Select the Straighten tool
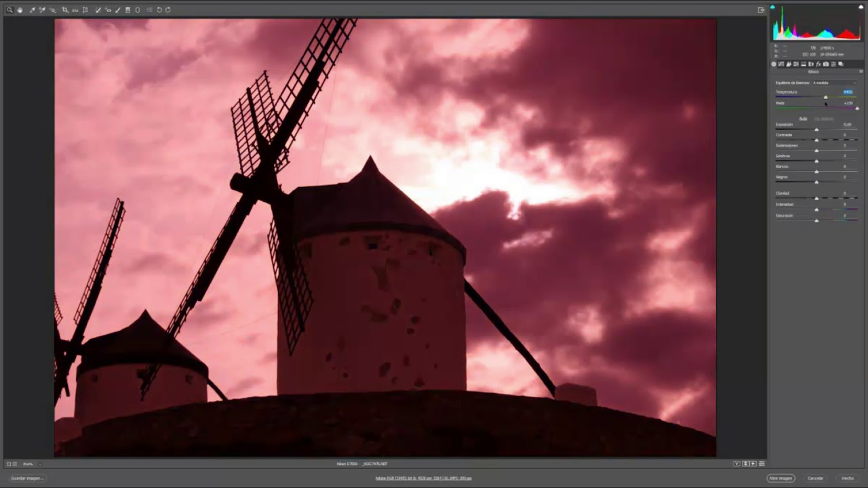Screen dimensions: 868x488 [75, 10]
